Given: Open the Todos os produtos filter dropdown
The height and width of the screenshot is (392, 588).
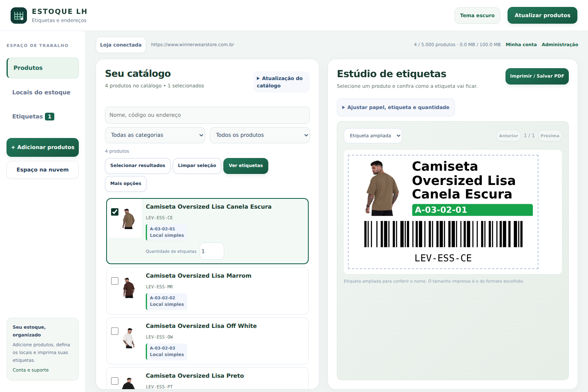Looking at the screenshot, I should click(x=260, y=135).
